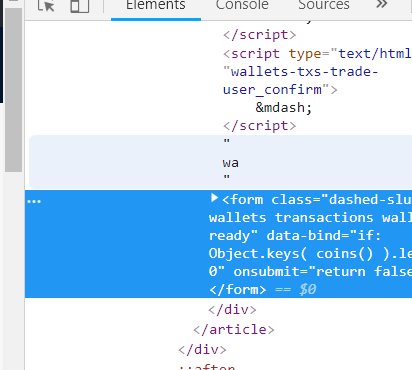The image size is (412, 370).
Task: Click the closing </form> tag
Action: click(237, 290)
